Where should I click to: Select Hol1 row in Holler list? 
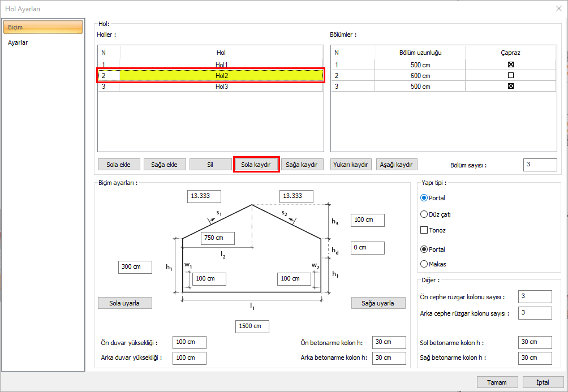click(x=221, y=64)
